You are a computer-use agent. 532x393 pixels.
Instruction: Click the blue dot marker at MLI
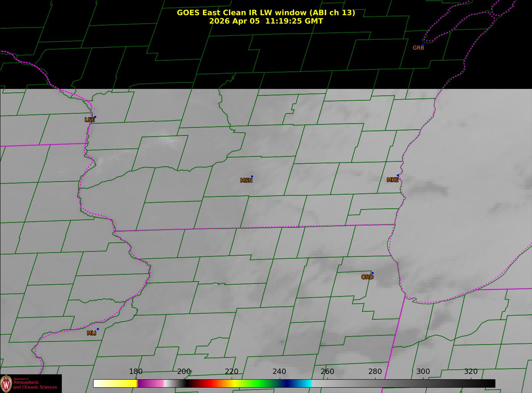pos(98,329)
